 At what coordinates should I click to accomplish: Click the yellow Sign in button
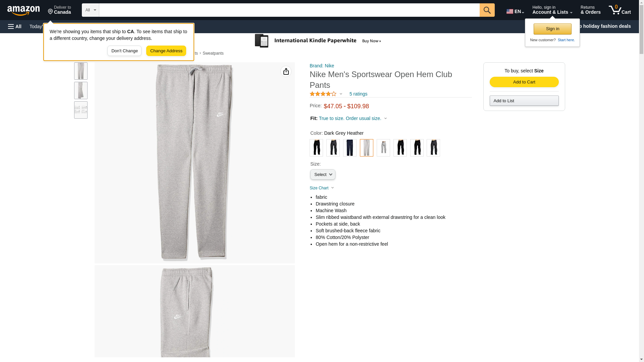pyautogui.click(x=552, y=29)
